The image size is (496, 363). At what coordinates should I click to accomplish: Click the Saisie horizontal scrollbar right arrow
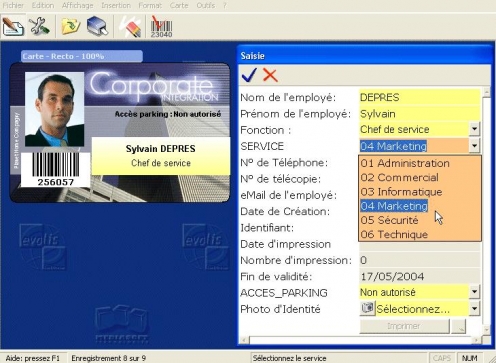477,340
